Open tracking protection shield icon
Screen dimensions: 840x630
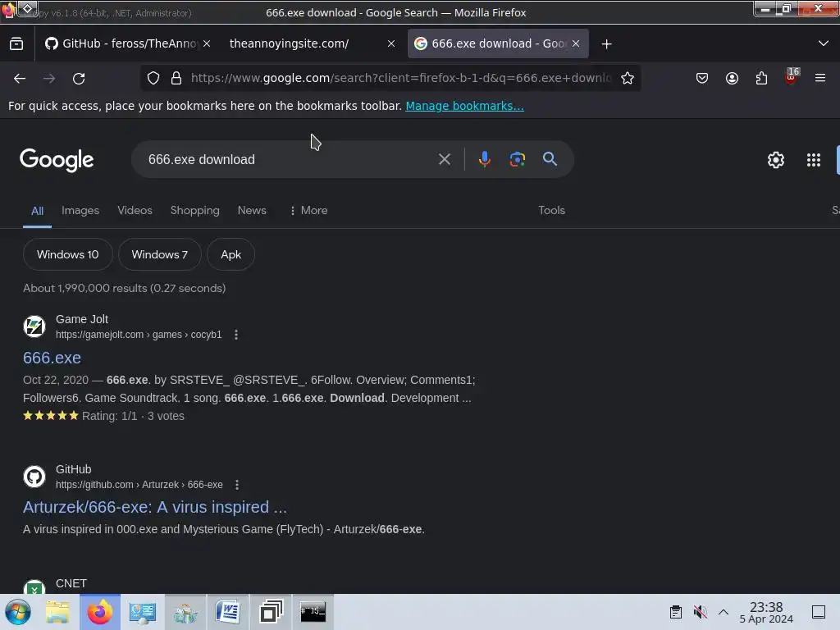(x=153, y=78)
